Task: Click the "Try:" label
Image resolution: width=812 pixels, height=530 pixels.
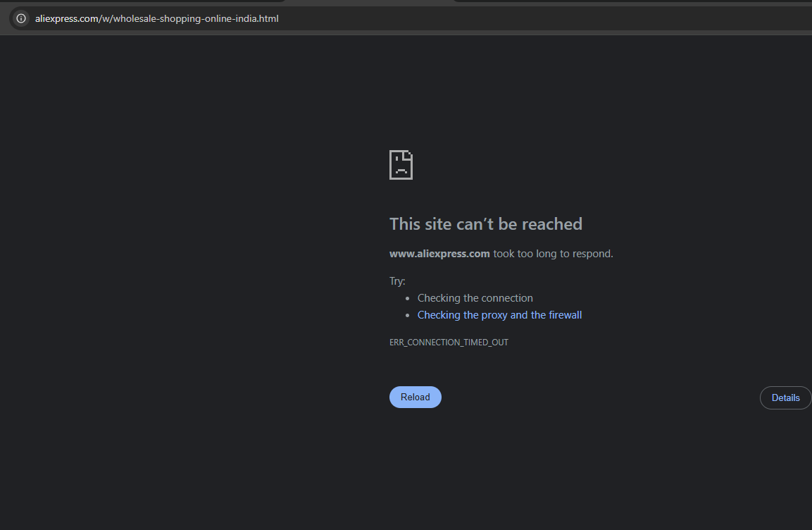Action: (397, 281)
